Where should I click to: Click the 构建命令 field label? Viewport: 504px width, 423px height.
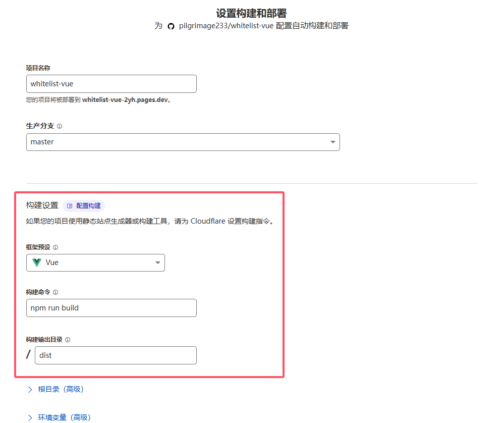click(38, 292)
